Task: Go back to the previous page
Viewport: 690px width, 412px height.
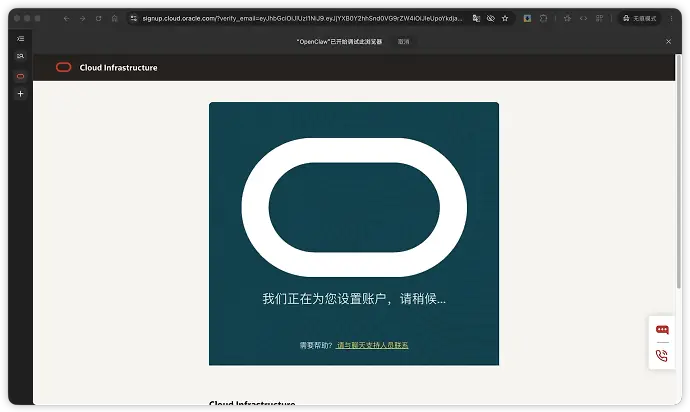Action: tap(66, 18)
